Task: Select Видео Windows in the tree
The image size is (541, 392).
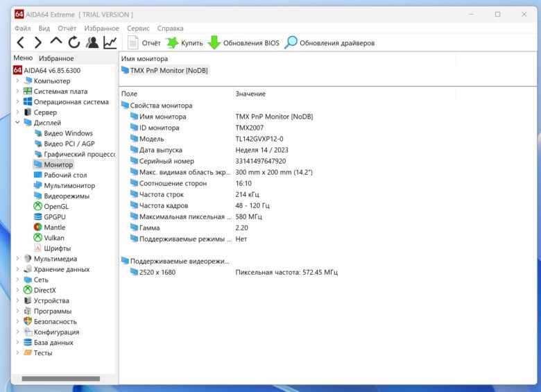Action: (x=64, y=133)
